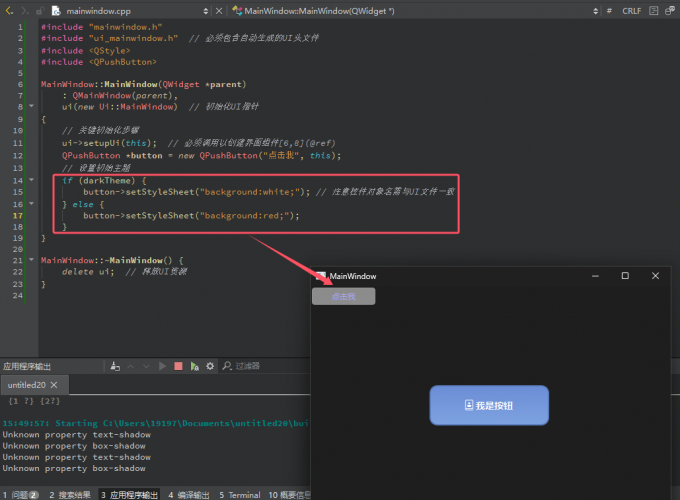The height and width of the screenshot is (500, 680).
Task: Open the output pane settings gear
Action: (210, 366)
